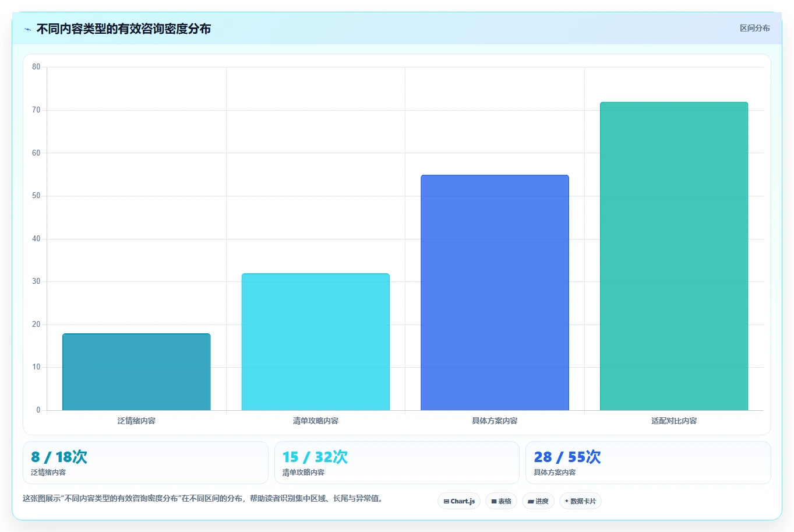Select the 具体方案内容 blue bar
This screenshot has width=794, height=532.
click(495, 293)
